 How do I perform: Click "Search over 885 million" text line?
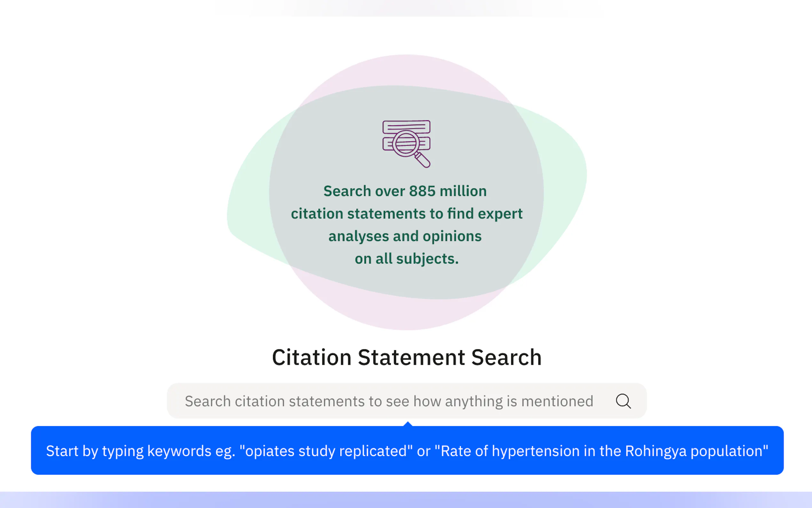tap(405, 191)
